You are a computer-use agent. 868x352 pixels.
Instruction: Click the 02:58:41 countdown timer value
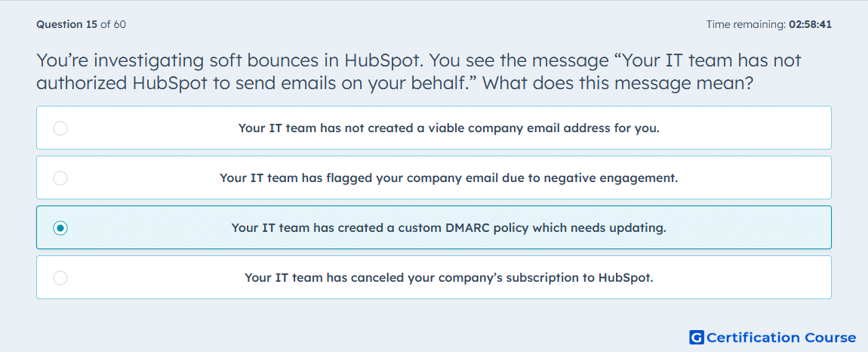811,24
